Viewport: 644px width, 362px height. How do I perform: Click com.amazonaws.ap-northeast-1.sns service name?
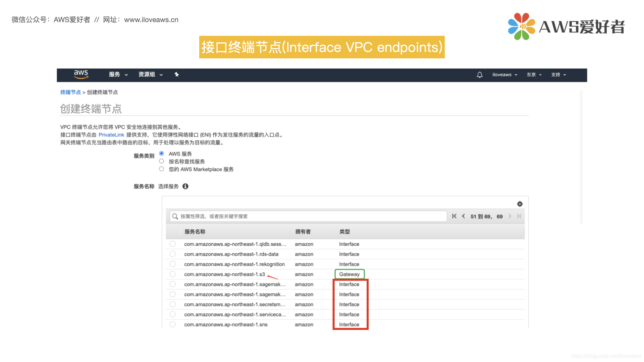pos(226,324)
